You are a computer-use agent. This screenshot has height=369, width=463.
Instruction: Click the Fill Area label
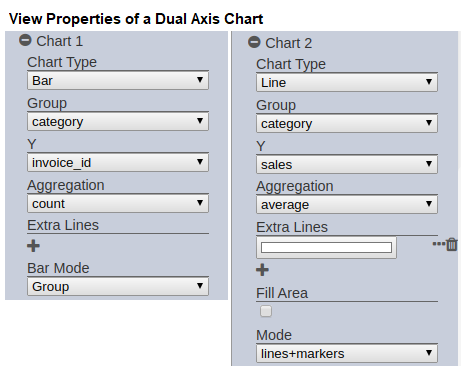[282, 293]
